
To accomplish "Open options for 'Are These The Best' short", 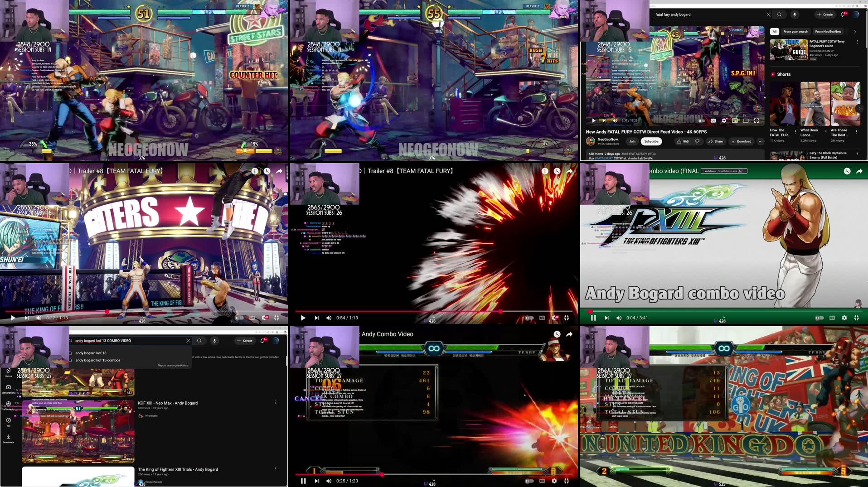I will [x=856, y=132].
